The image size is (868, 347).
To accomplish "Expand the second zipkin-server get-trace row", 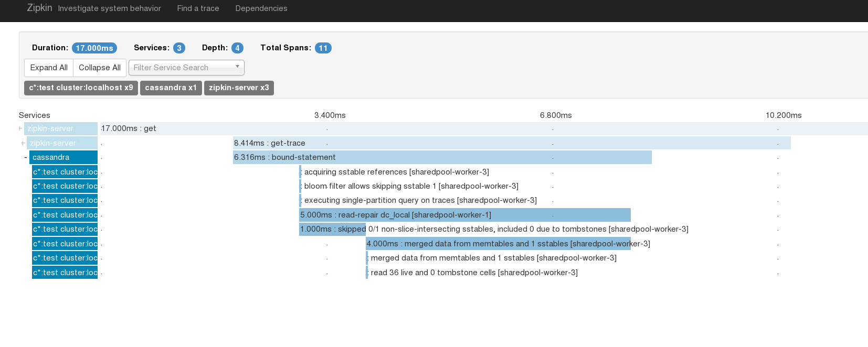I will 23,143.
